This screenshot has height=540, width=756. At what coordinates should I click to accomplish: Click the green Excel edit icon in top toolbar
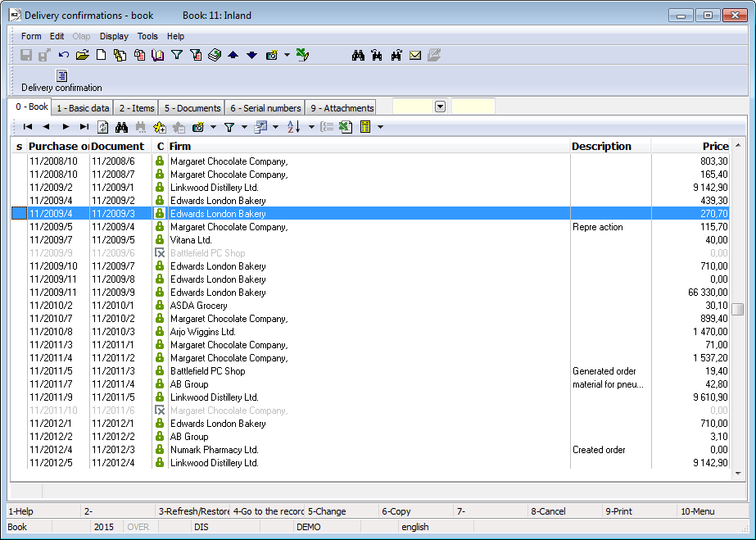point(302,56)
